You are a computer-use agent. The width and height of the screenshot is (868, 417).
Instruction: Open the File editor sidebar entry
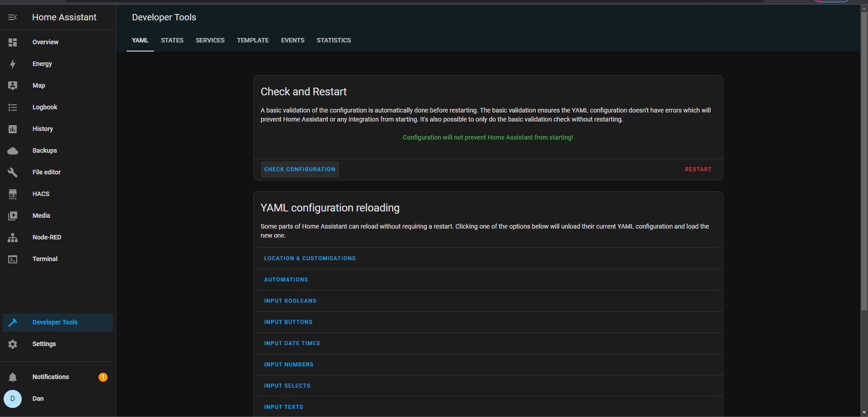(x=58, y=172)
